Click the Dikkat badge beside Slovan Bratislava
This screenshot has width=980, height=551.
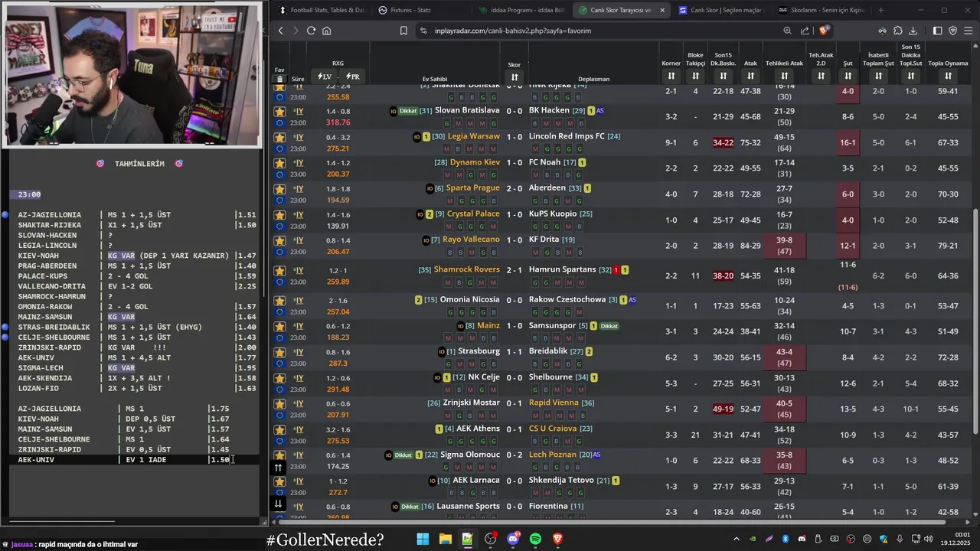coord(408,111)
